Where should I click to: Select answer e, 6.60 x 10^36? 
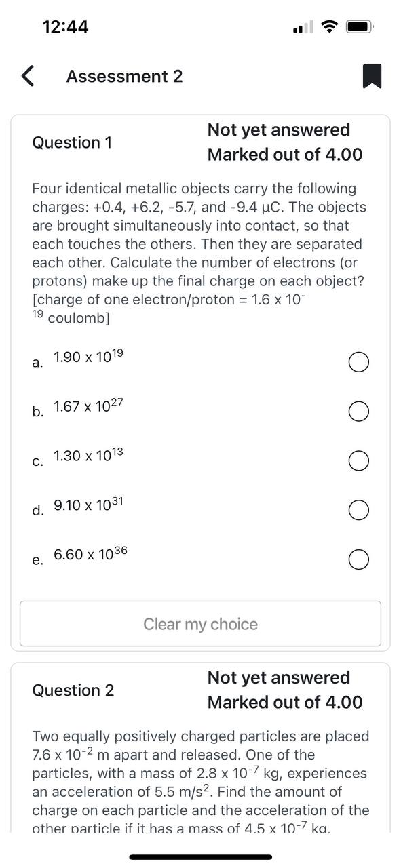(358, 559)
